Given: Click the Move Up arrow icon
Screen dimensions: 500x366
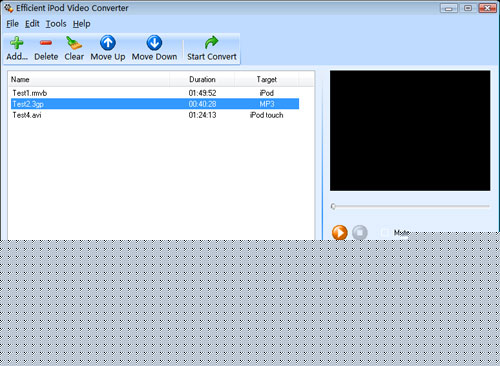Looking at the screenshot, I should click(x=108, y=43).
